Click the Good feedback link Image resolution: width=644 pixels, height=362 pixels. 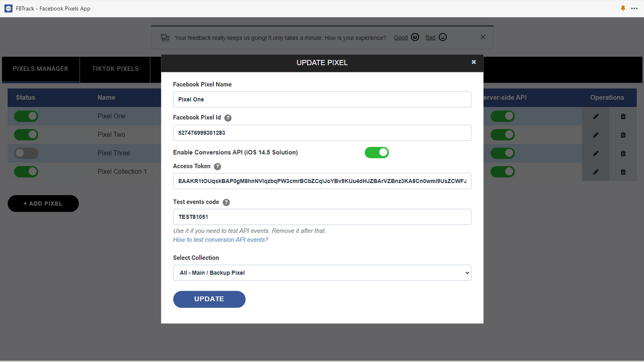click(x=401, y=38)
